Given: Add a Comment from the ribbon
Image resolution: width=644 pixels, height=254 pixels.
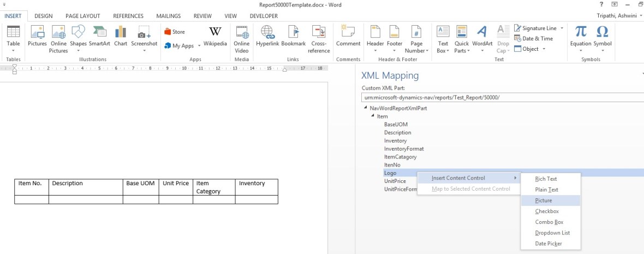Looking at the screenshot, I should pyautogui.click(x=348, y=36).
